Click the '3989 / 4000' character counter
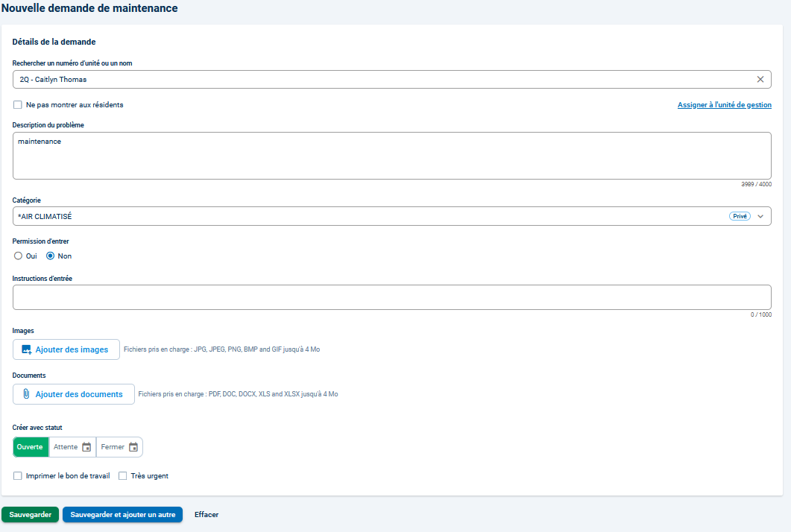The image size is (791, 532). click(756, 184)
